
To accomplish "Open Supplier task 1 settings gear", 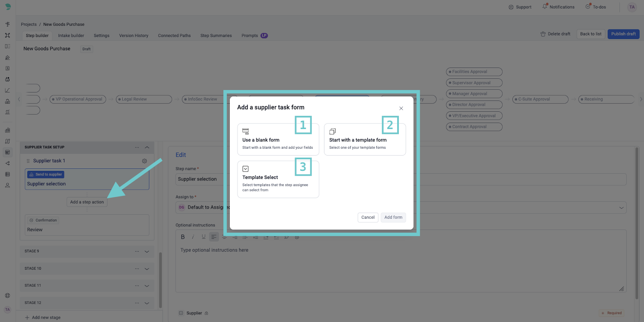I will click(144, 161).
